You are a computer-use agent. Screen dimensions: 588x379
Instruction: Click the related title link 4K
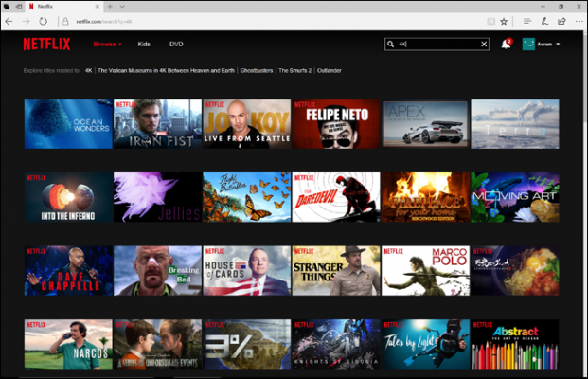[88, 70]
